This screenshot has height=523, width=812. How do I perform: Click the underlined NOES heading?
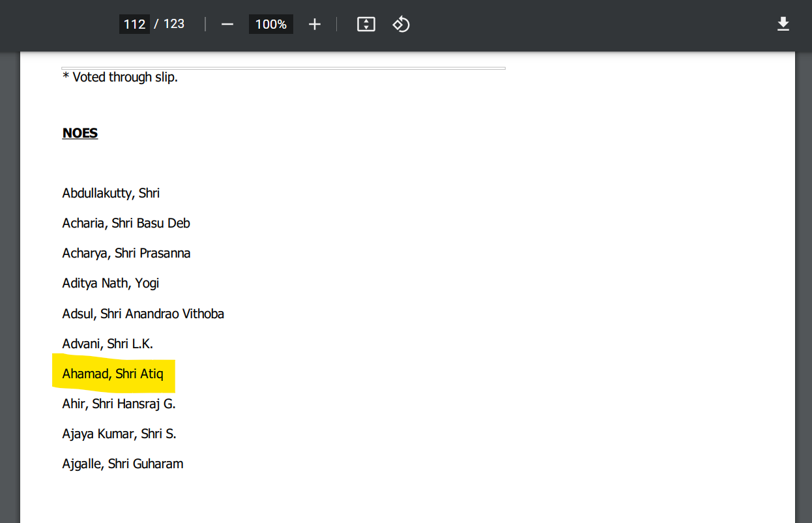pyautogui.click(x=80, y=133)
